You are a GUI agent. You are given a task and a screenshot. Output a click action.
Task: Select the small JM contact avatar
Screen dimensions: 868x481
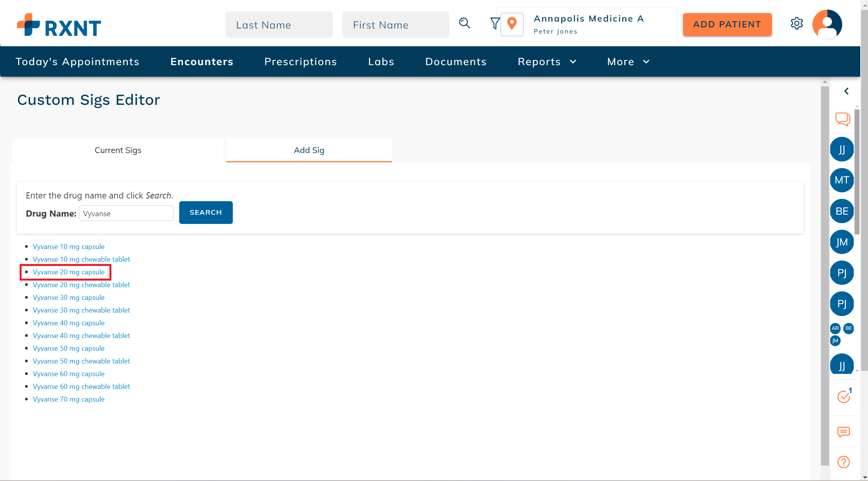point(835,341)
